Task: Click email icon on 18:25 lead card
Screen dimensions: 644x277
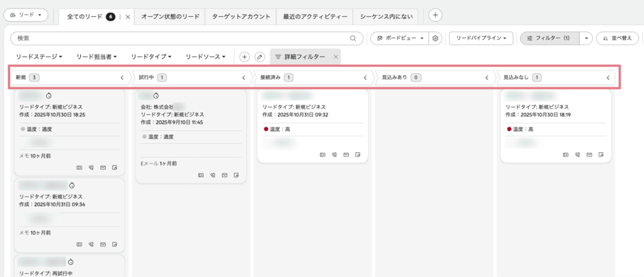Action: pos(103,167)
